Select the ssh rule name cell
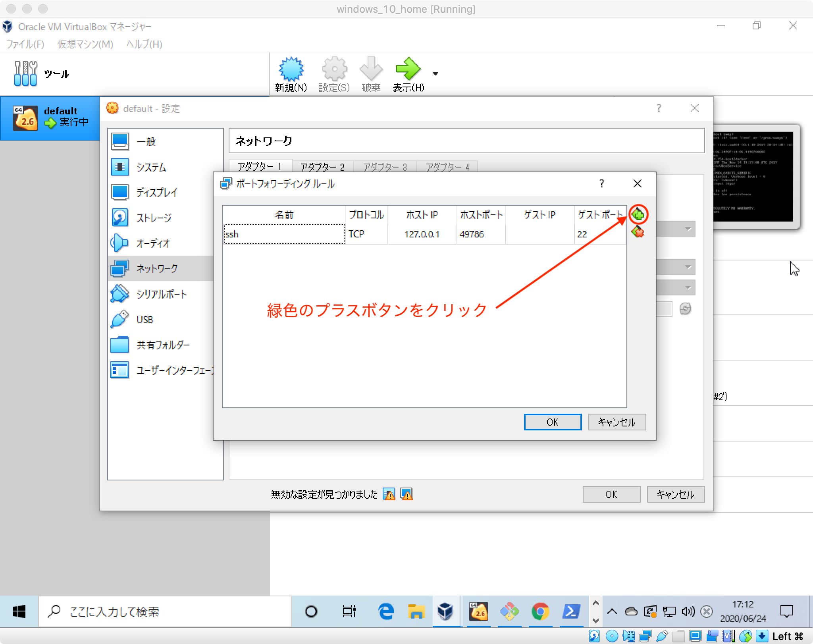813x644 pixels. point(283,234)
